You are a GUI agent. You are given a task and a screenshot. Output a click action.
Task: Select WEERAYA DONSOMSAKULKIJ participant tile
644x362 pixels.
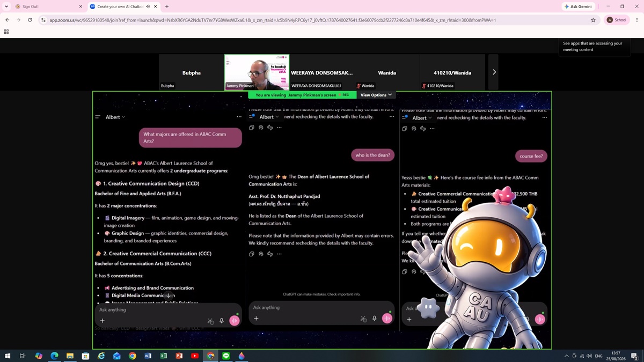322,72
